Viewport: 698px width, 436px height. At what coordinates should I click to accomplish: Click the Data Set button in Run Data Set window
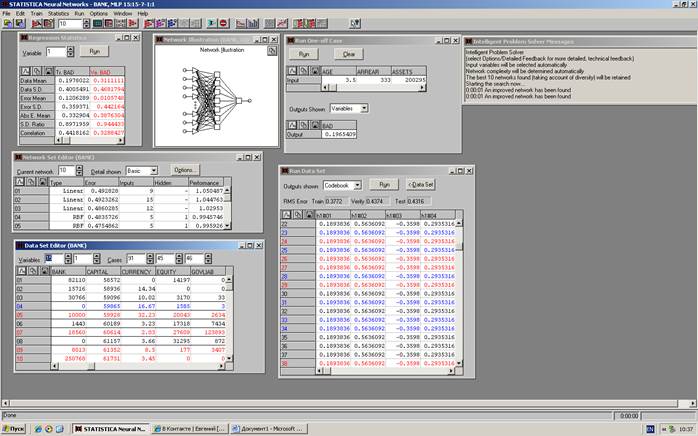pos(421,184)
